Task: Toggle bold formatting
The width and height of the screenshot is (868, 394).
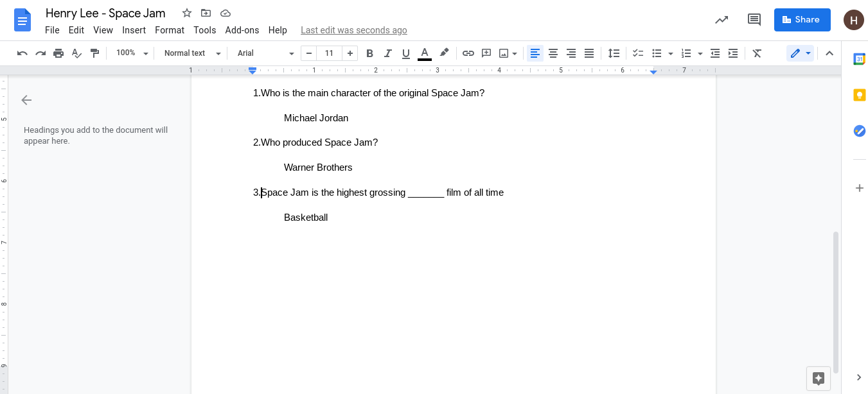Action: (369, 53)
